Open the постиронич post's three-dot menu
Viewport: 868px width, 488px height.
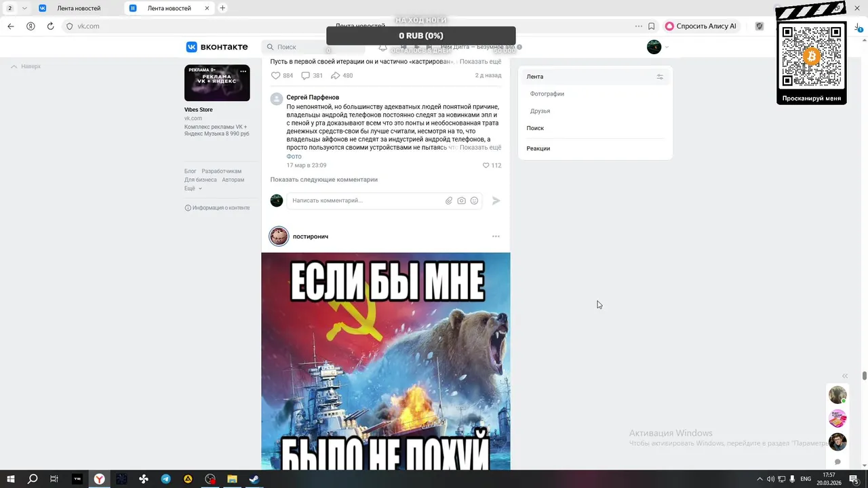496,237
